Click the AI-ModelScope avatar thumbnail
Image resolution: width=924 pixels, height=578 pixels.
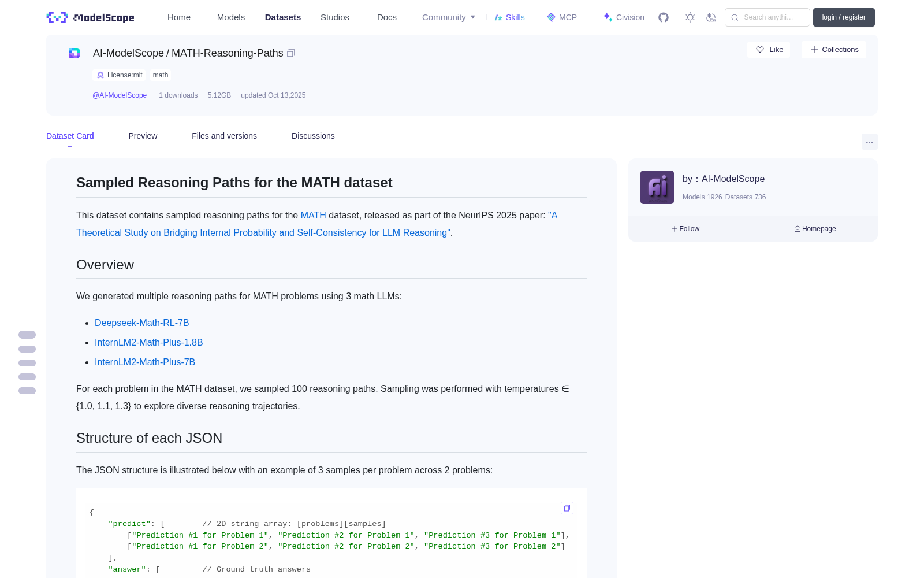tap(657, 187)
